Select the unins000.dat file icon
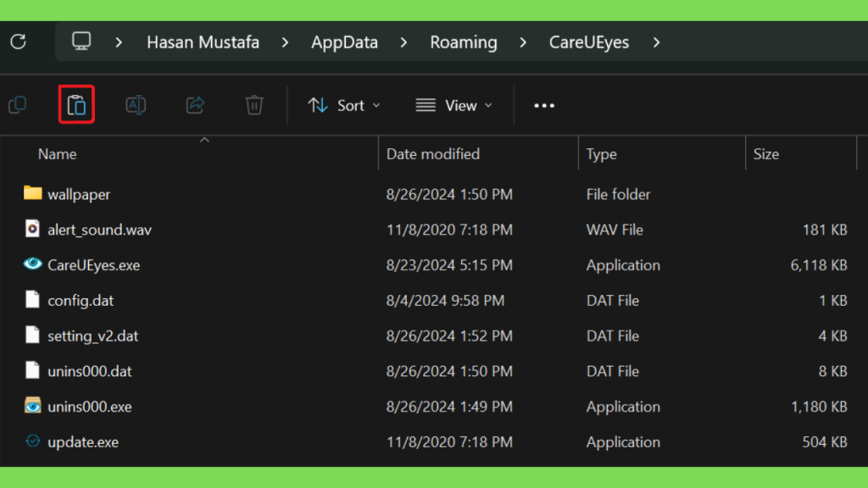Screen dimensions: 868x488 [33, 370]
